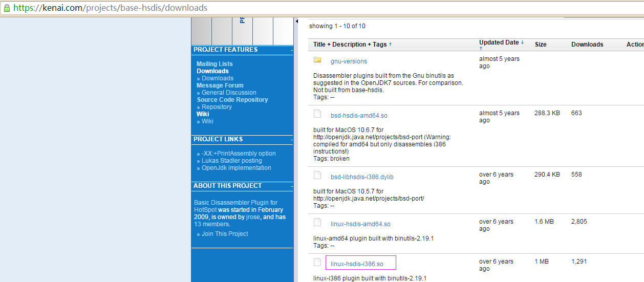This screenshot has width=644, height=282.
Task: Collapse the Project Features section
Action: [292, 50]
